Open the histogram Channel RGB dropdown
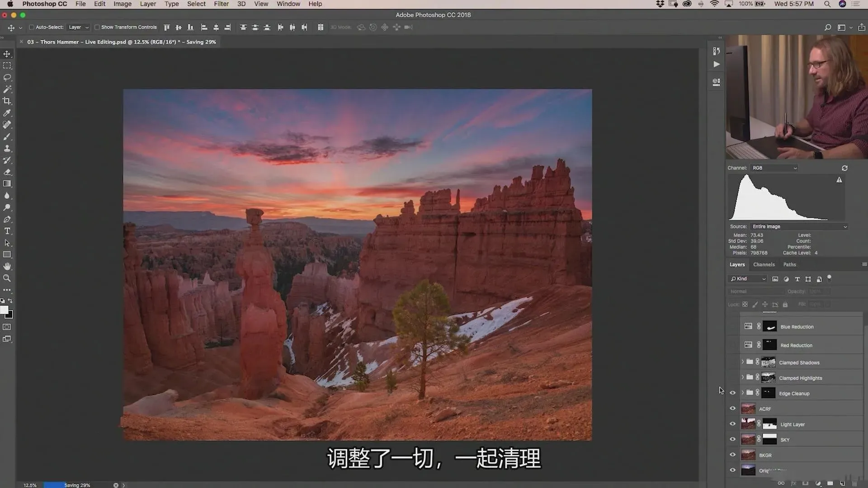The width and height of the screenshot is (868, 488). [774, 168]
